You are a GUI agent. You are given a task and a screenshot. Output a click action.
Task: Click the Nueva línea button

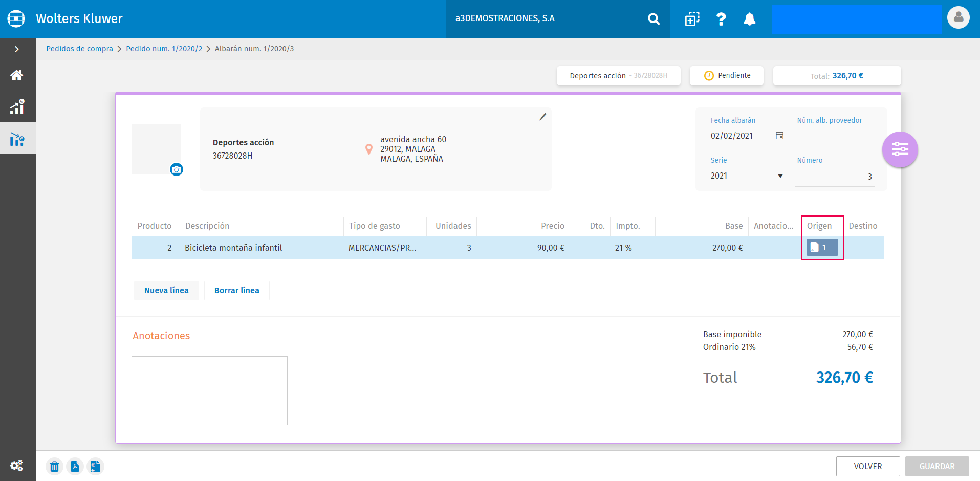(x=166, y=290)
